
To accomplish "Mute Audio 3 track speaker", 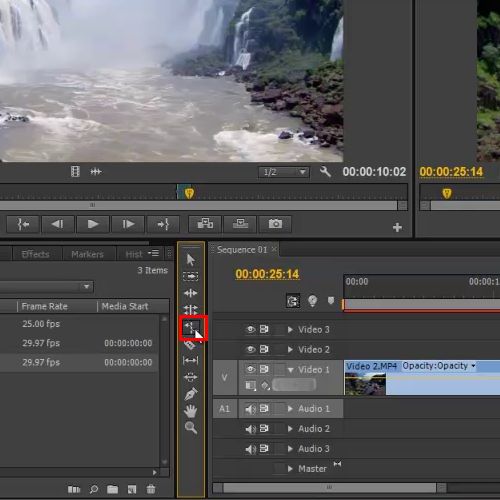I will pyautogui.click(x=250, y=449).
